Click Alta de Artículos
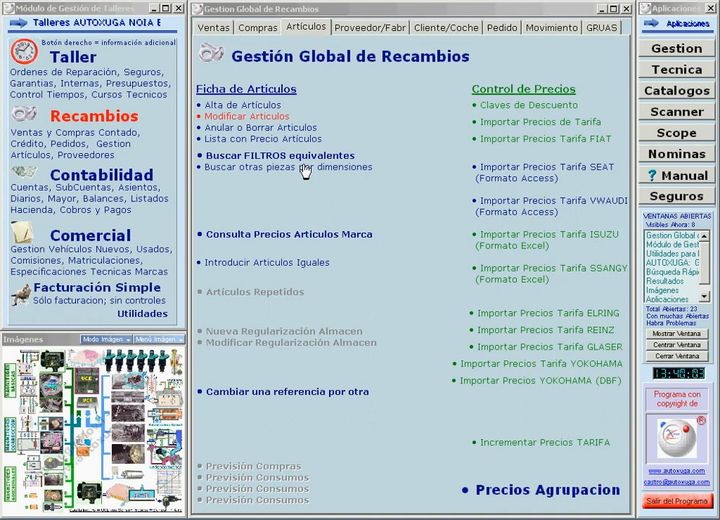 pyautogui.click(x=242, y=105)
